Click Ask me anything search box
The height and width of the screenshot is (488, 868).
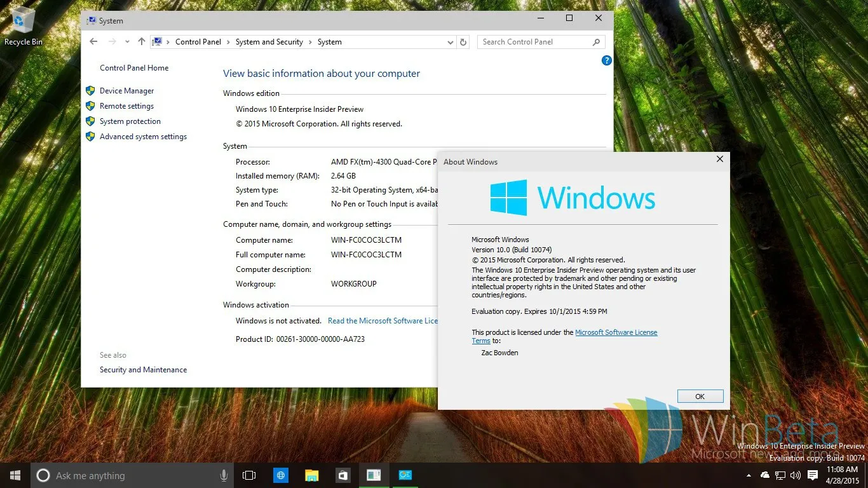132,475
